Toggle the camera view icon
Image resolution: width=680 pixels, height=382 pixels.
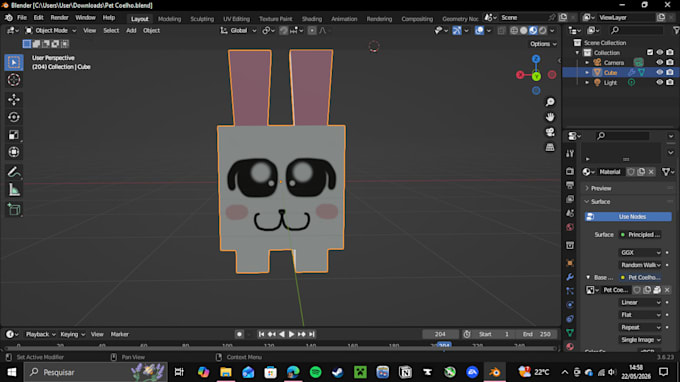click(x=550, y=132)
